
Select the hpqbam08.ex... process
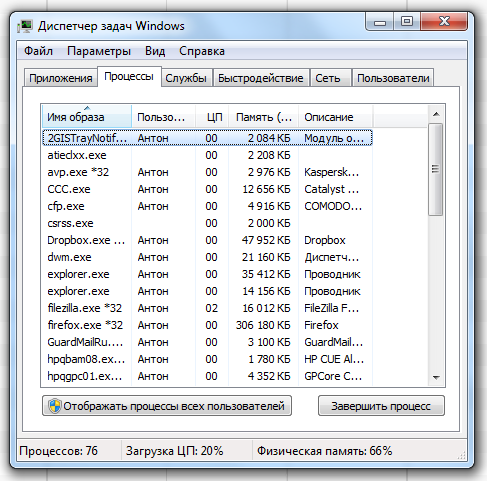coord(207,359)
